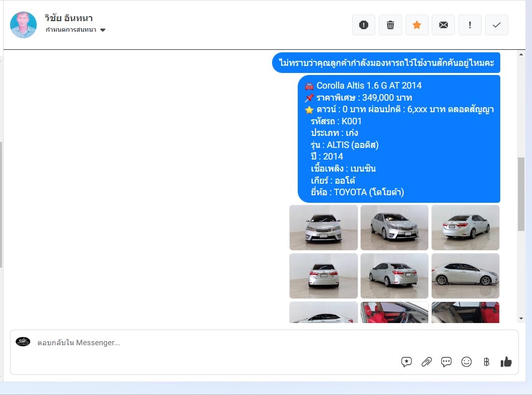Click the red car emoji in message

pos(309,86)
